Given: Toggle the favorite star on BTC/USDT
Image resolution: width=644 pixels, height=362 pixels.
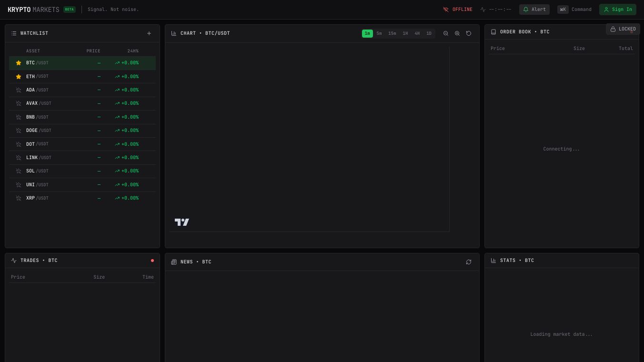Looking at the screenshot, I should 19,62.
